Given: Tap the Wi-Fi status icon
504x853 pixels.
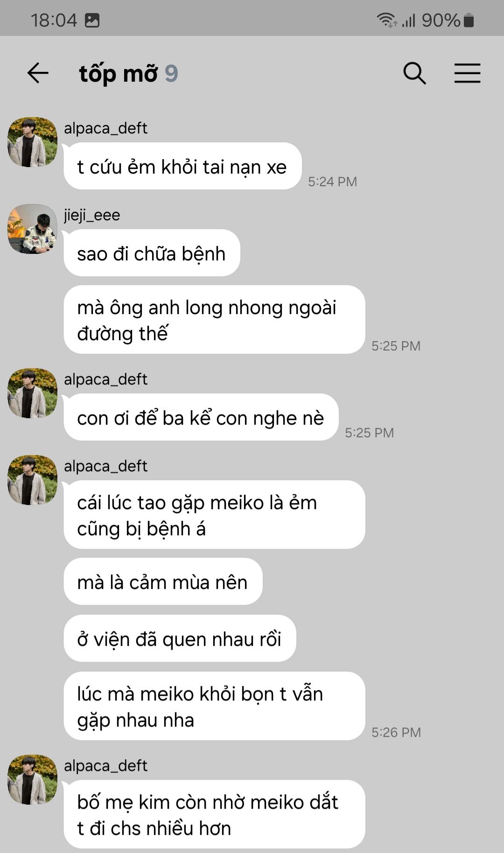Looking at the screenshot, I should (x=386, y=20).
